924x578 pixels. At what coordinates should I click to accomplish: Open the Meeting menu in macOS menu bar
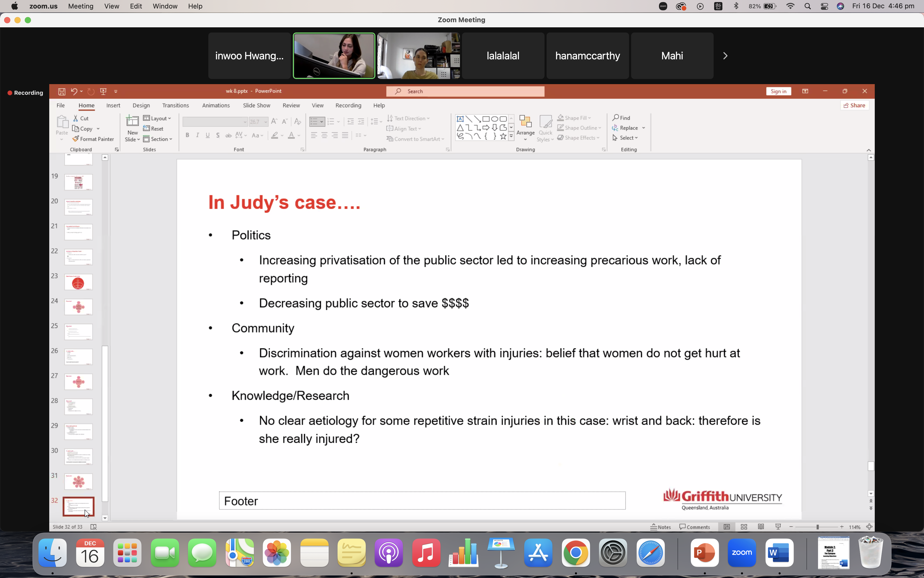point(80,6)
